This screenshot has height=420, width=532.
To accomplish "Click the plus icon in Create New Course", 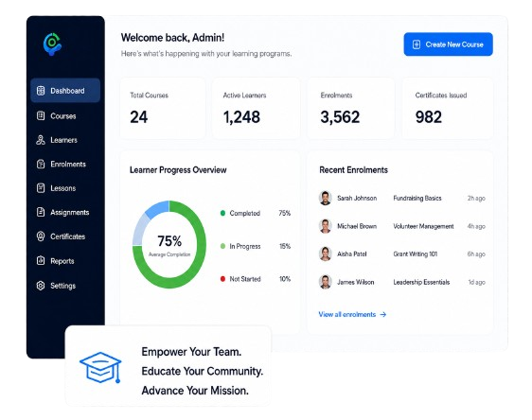I will pos(417,44).
